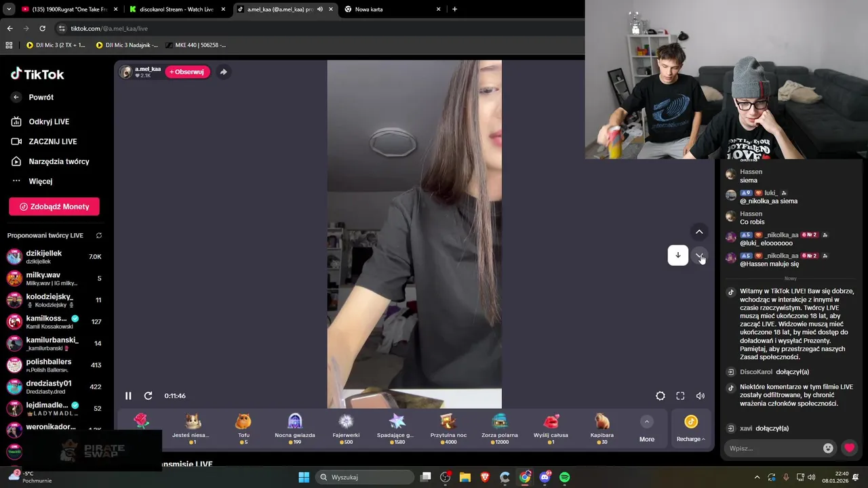Open kamilkoss... live channel
This screenshot has height=488, width=868.
[x=54, y=322]
